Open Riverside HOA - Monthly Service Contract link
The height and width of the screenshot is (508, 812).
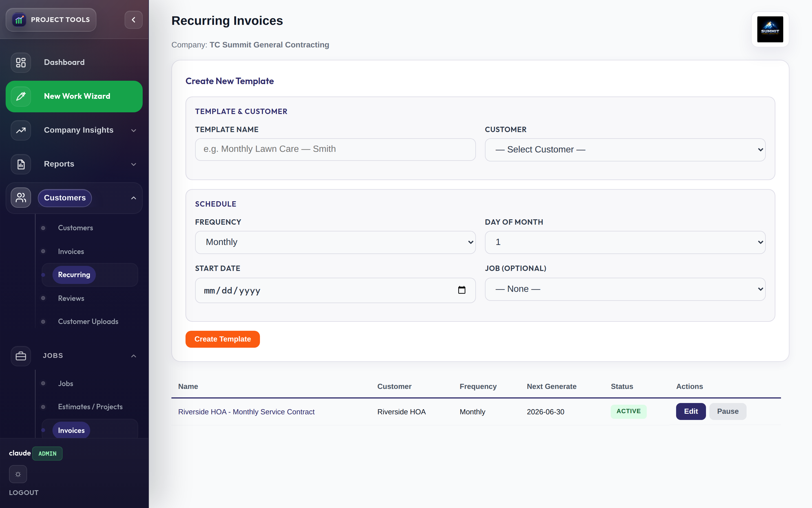pyautogui.click(x=246, y=412)
